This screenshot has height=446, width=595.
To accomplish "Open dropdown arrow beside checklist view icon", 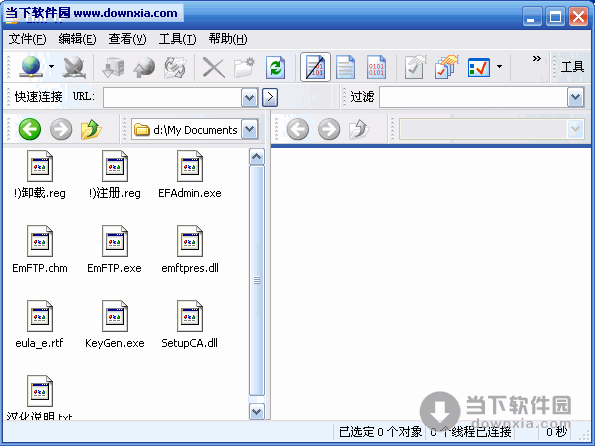I will click(x=499, y=67).
